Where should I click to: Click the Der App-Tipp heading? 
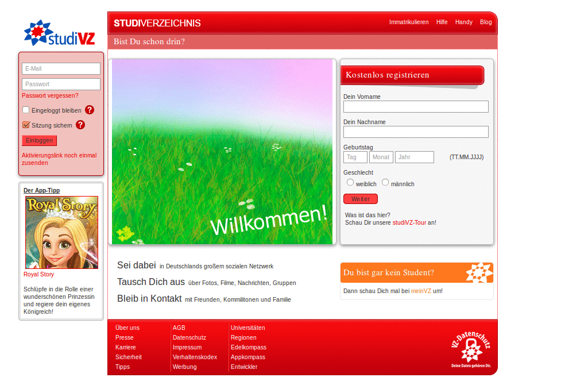pos(41,190)
